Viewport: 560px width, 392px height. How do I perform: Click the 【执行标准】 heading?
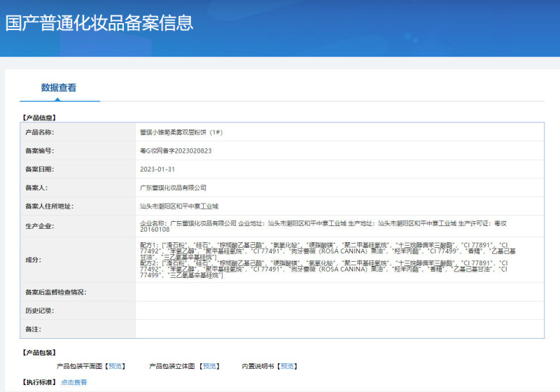tap(39, 382)
